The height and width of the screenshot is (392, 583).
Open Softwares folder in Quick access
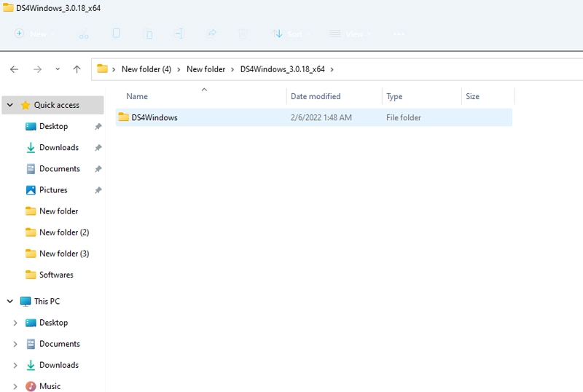click(56, 275)
